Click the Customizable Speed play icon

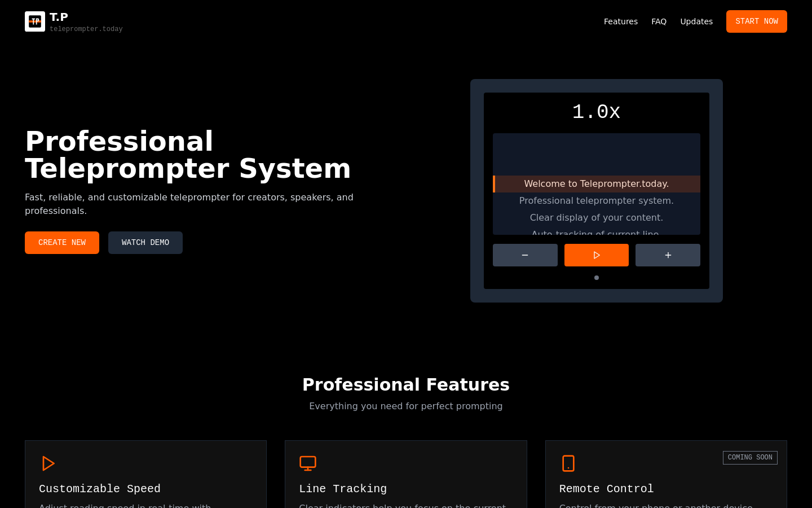(48, 463)
